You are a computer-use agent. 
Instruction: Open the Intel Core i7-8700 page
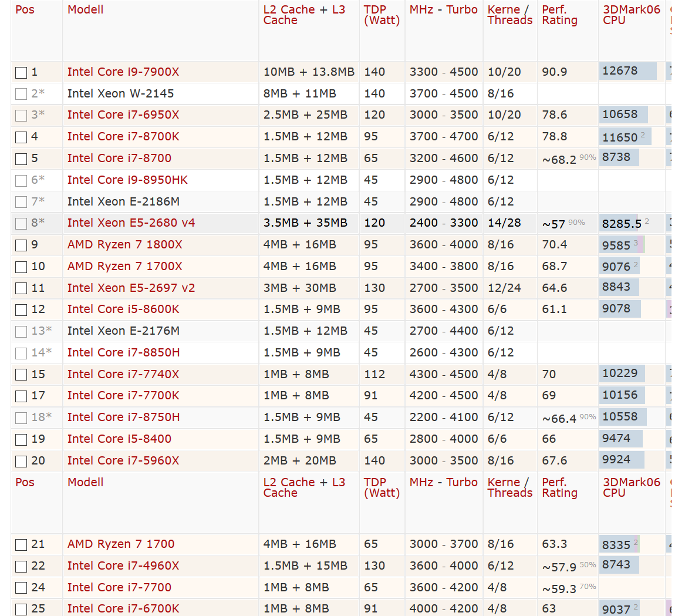119,158
